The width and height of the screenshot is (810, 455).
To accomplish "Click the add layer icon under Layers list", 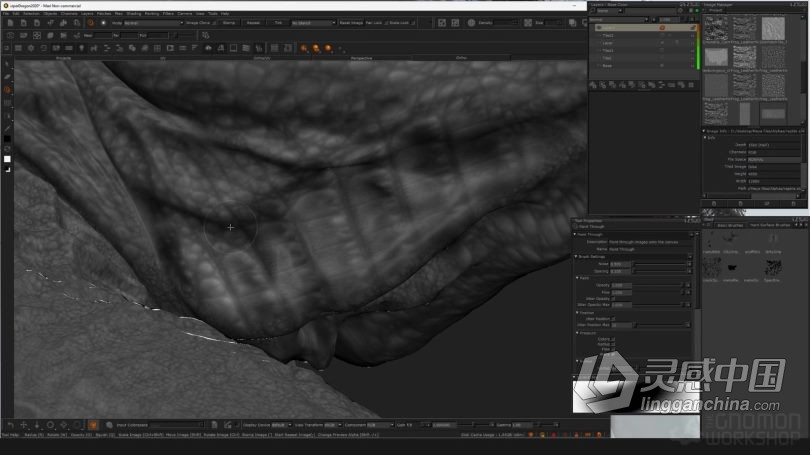I will point(593,85).
